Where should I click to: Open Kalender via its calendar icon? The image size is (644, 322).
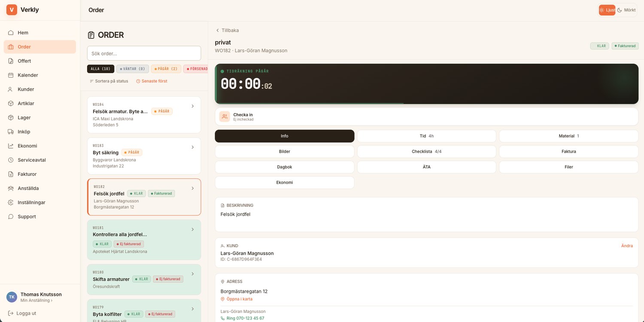click(x=11, y=75)
